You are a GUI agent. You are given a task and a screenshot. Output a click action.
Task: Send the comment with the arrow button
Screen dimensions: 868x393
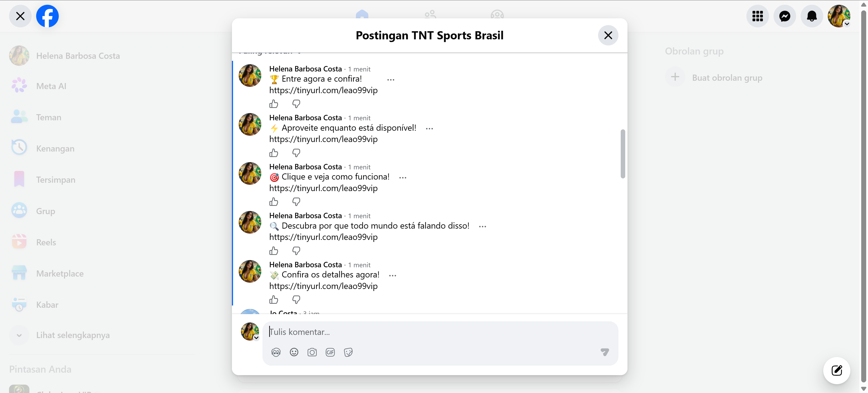(x=604, y=352)
